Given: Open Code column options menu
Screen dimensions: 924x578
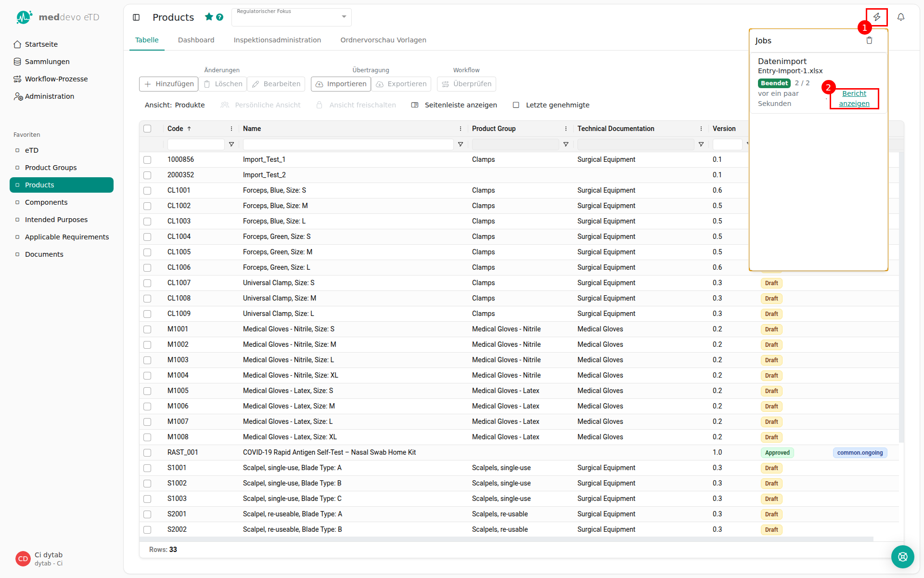Looking at the screenshot, I should tap(231, 129).
